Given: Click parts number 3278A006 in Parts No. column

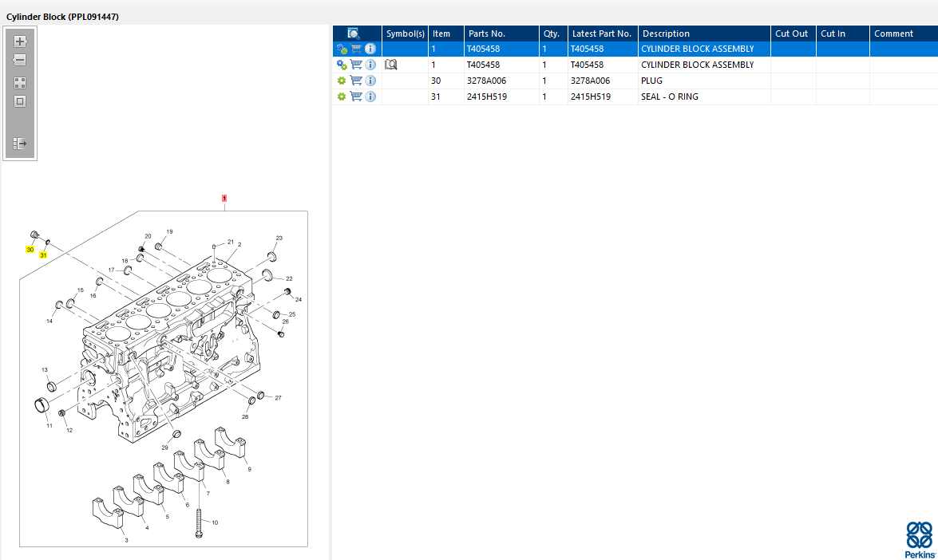Looking at the screenshot, I should click(486, 81).
